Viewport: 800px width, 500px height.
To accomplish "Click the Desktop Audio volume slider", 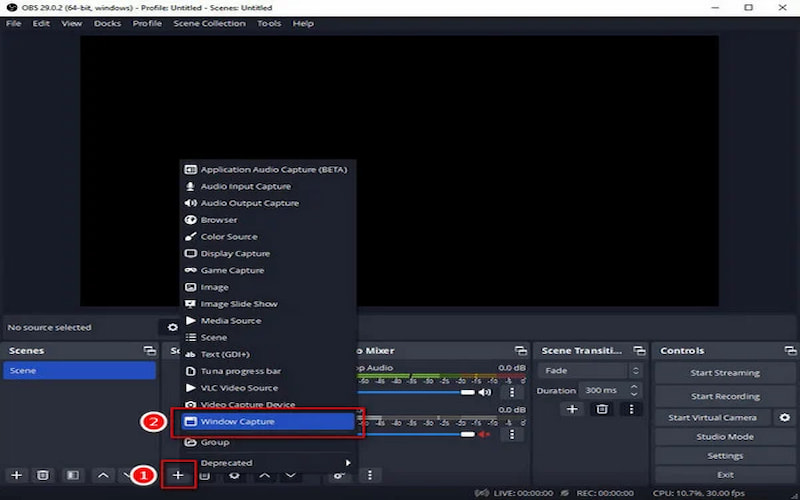I will pyautogui.click(x=420, y=392).
